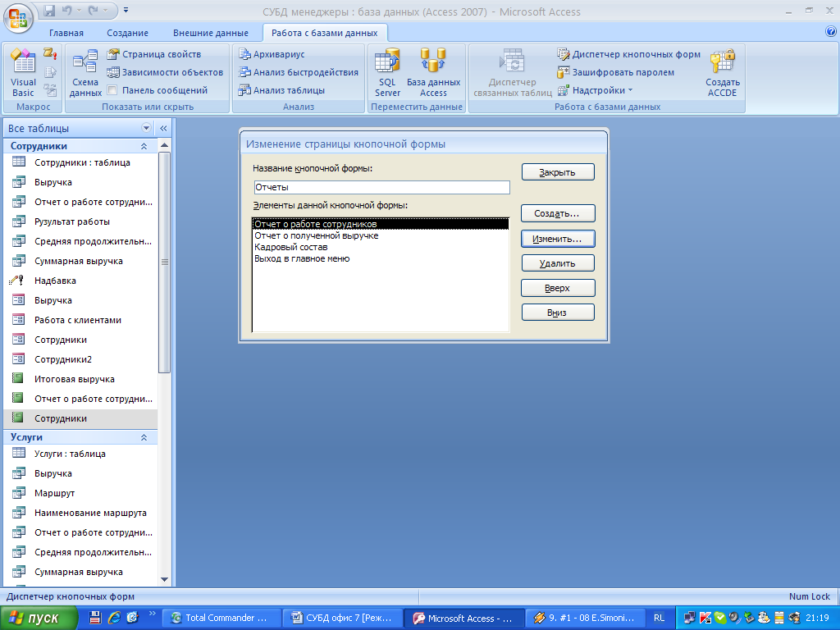Image resolution: width=840 pixels, height=630 pixels.
Task: Click Зашифровать паролем
Action: coord(615,72)
